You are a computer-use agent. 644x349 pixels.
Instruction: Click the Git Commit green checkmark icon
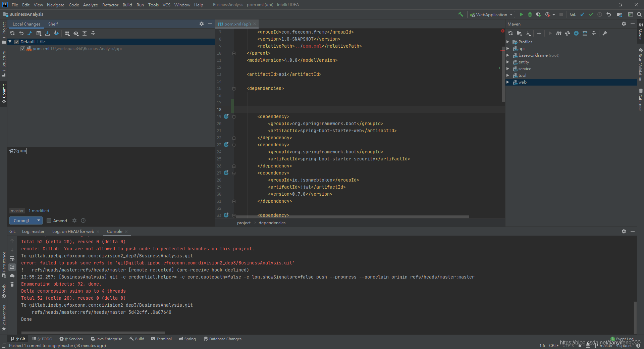point(591,14)
